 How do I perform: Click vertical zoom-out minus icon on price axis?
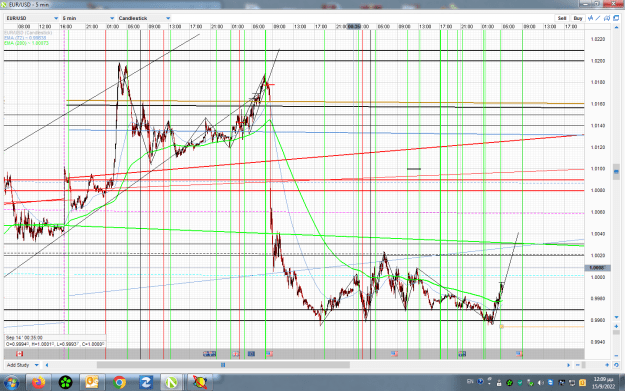click(616, 356)
